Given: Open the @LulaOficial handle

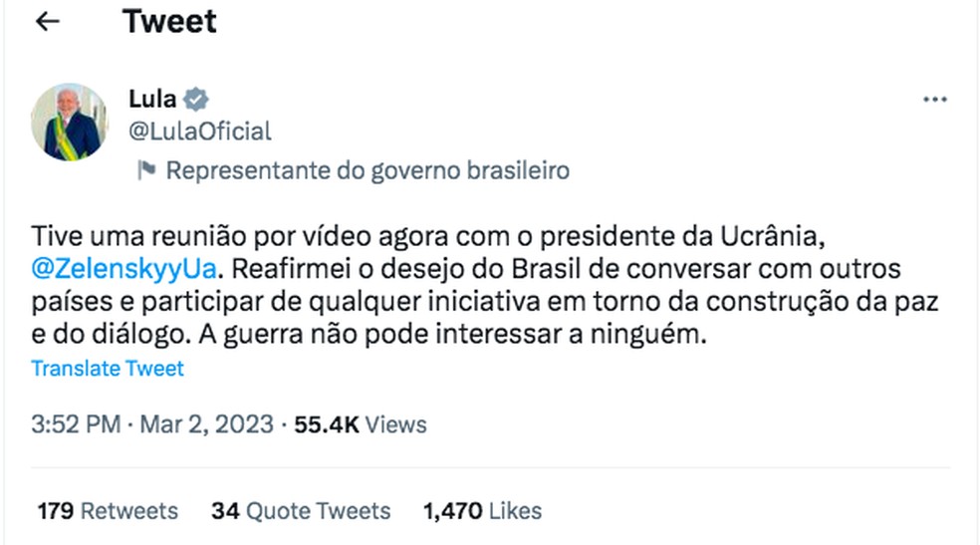Looking at the screenshot, I should pyautogui.click(x=199, y=132).
